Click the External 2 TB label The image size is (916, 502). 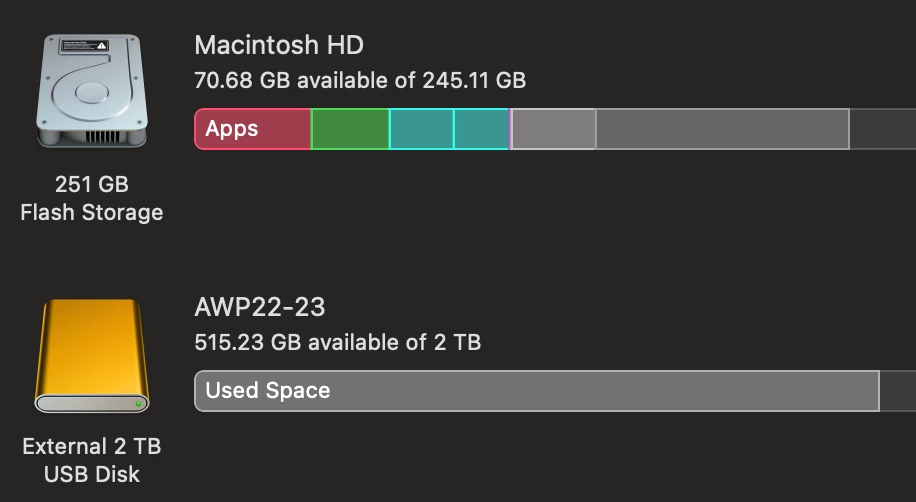[91, 446]
